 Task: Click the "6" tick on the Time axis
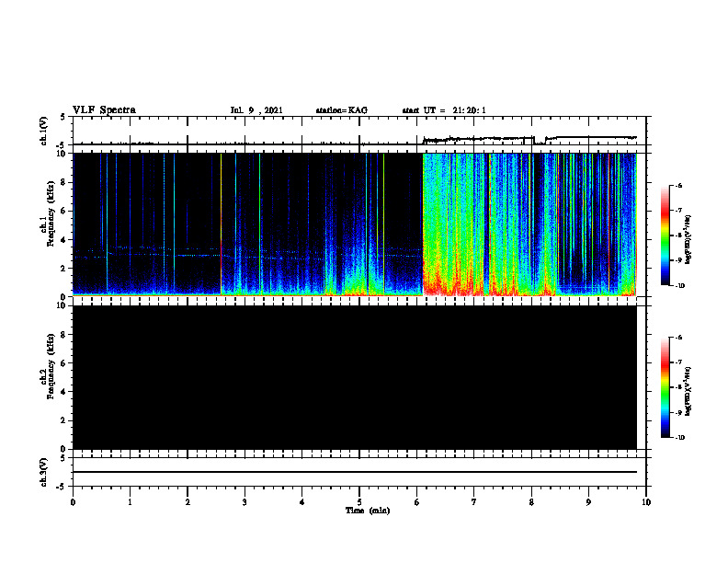[417, 502]
